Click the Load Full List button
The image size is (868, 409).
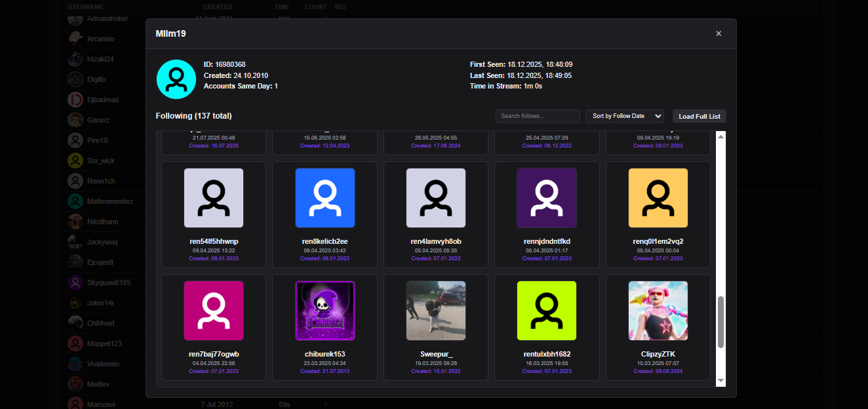point(700,116)
